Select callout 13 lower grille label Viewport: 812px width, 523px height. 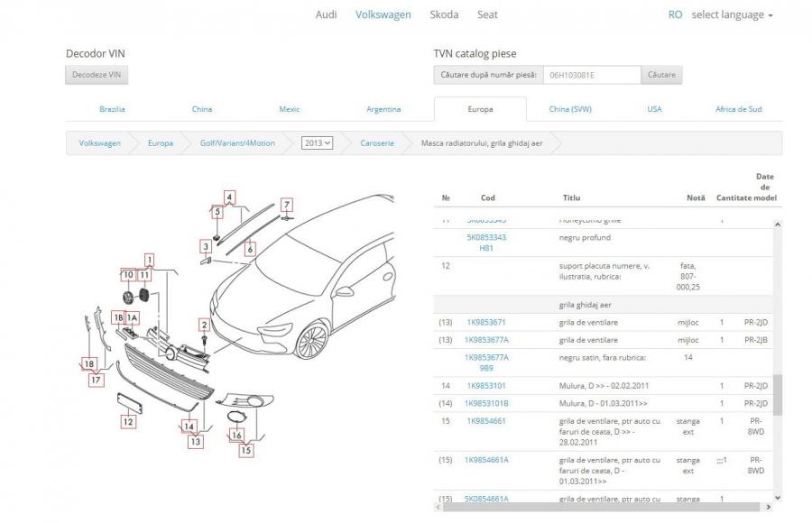196,441
